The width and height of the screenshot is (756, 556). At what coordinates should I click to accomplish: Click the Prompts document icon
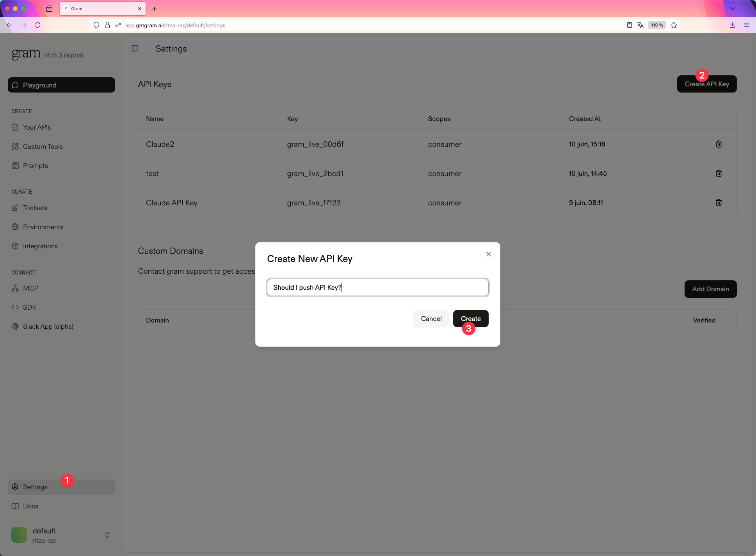[15, 166]
